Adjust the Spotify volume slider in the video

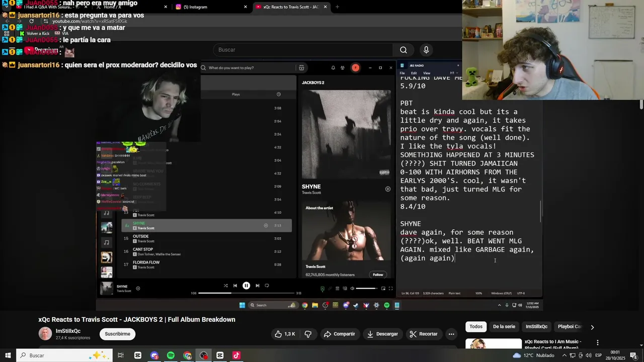click(367, 289)
